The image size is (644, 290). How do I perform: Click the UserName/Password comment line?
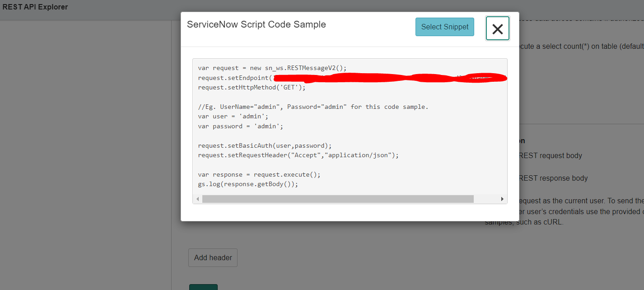(x=313, y=107)
